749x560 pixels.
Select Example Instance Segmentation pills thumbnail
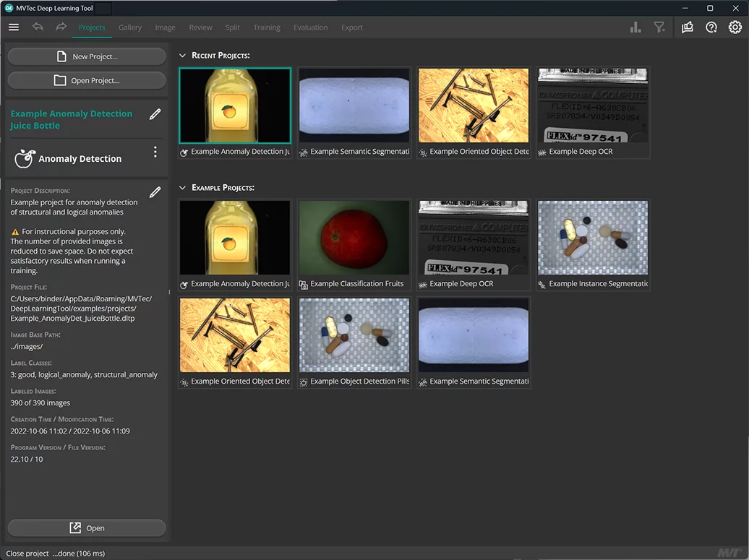click(593, 238)
